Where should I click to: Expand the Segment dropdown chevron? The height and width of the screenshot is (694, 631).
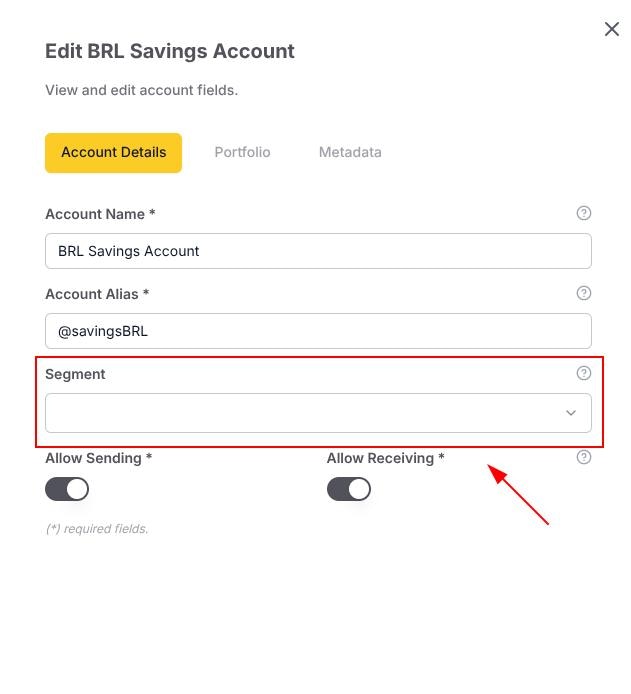(x=571, y=413)
